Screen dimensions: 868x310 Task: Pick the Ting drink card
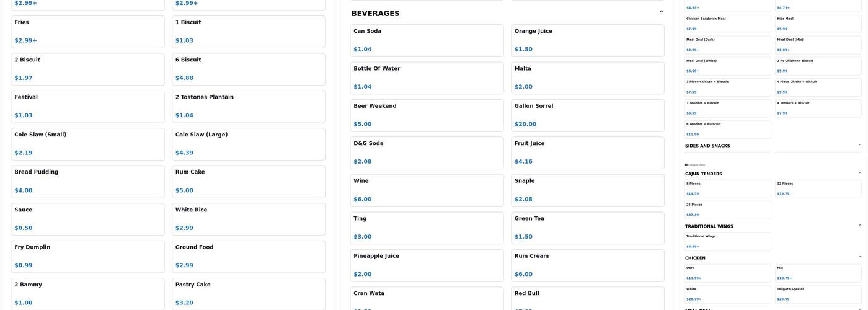(x=427, y=228)
